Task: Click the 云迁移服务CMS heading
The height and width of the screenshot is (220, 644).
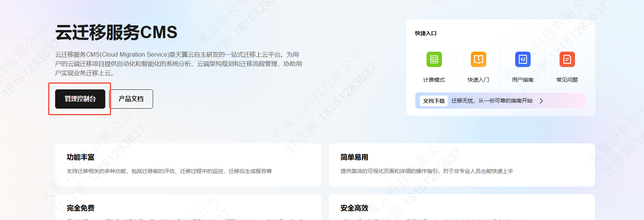Action: [x=116, y=32]
